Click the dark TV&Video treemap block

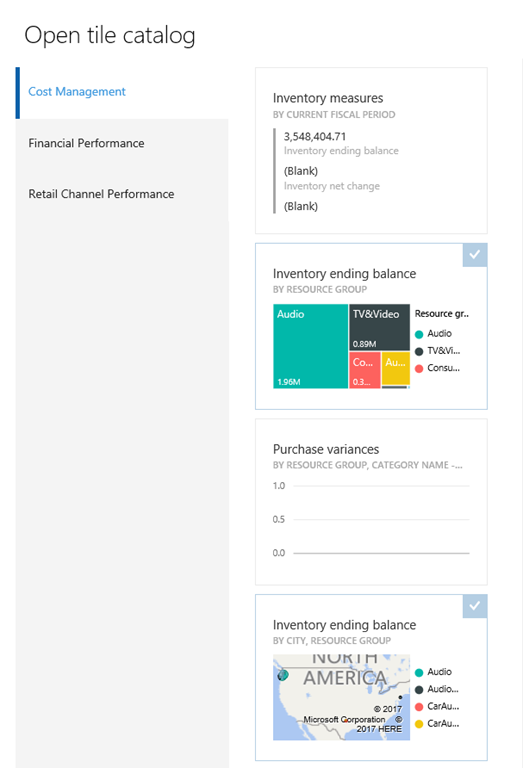click(380, 327)
